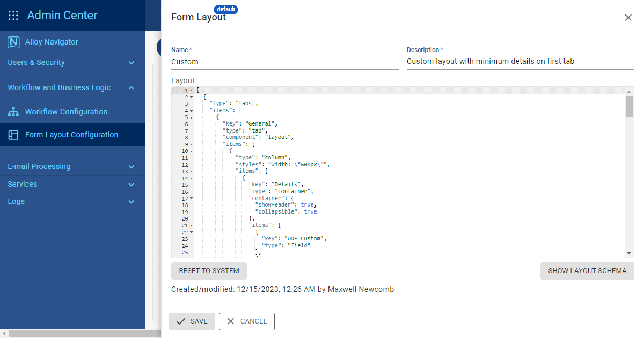Viewport: 644px width, 338px height.
Task: Click the checkmark icon on Save
Action: coord(181,321)
